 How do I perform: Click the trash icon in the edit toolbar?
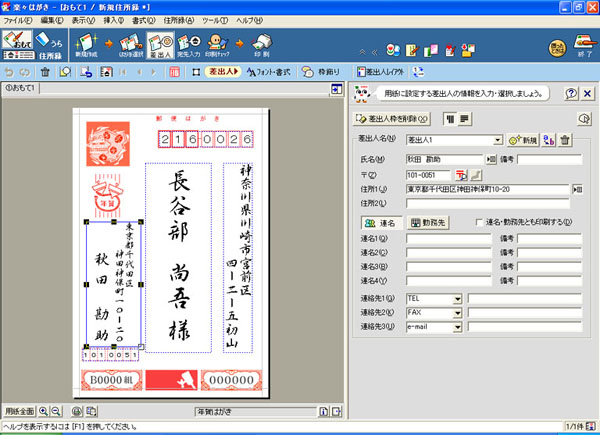[45, 72]
